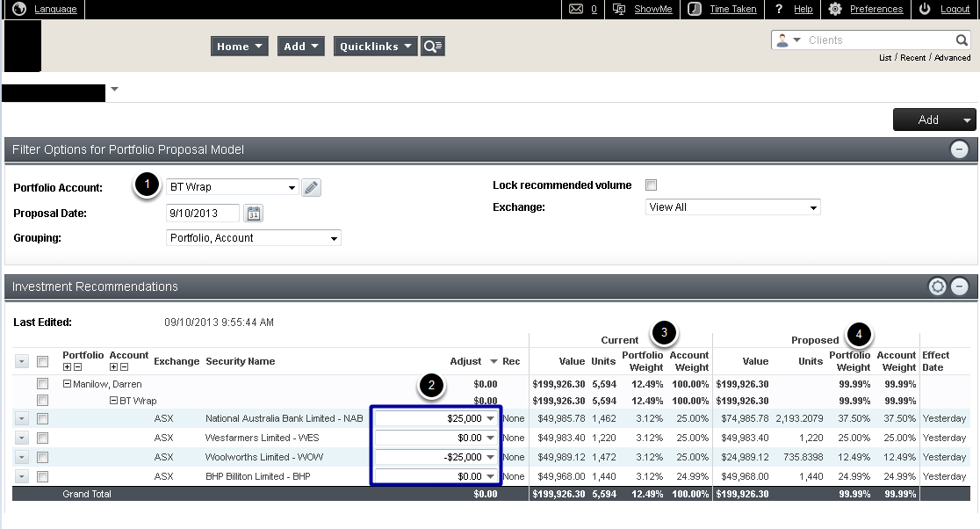
Task: Open the Add button dropdown arrow
Action: (x=967, y=120)
